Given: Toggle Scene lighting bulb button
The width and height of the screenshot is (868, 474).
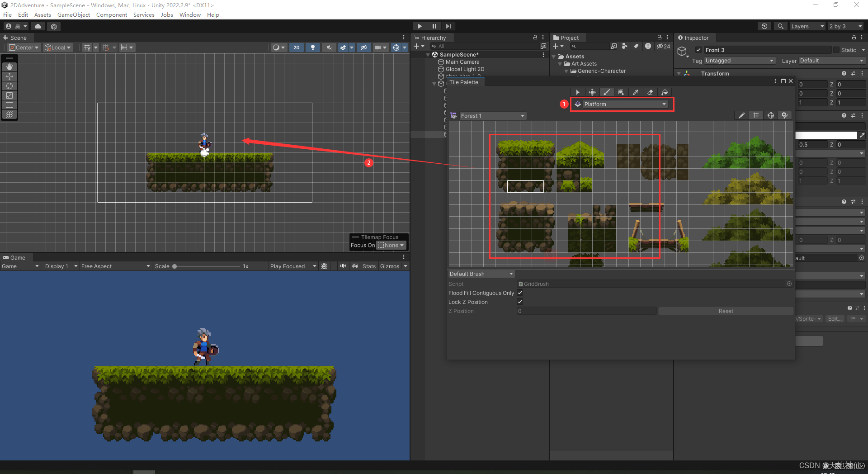Looking at the screenshot, I should [313, 47].
